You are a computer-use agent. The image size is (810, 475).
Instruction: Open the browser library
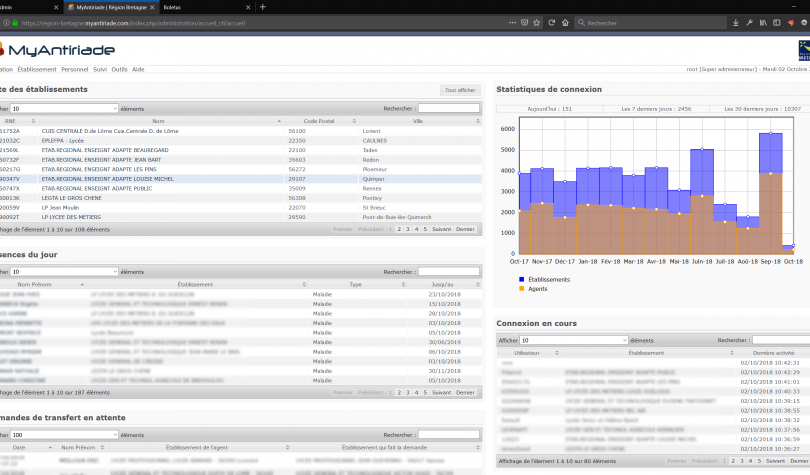pyautogui.click(x=763, y=23)
